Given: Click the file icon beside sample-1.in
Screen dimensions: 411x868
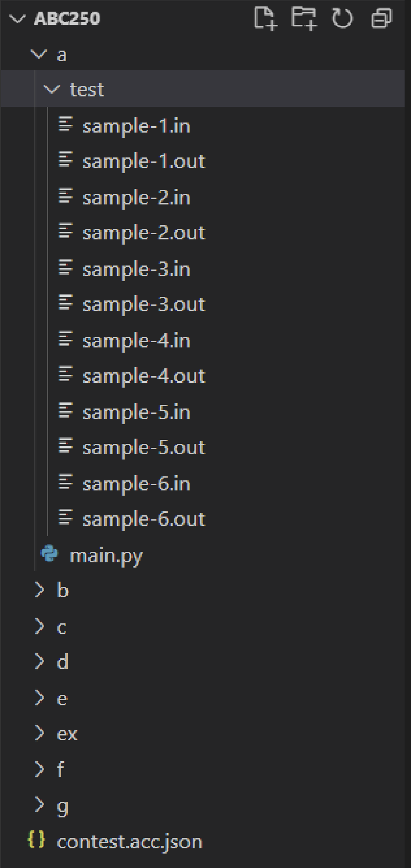Looking at the screenshot, I should coord(65,125).
